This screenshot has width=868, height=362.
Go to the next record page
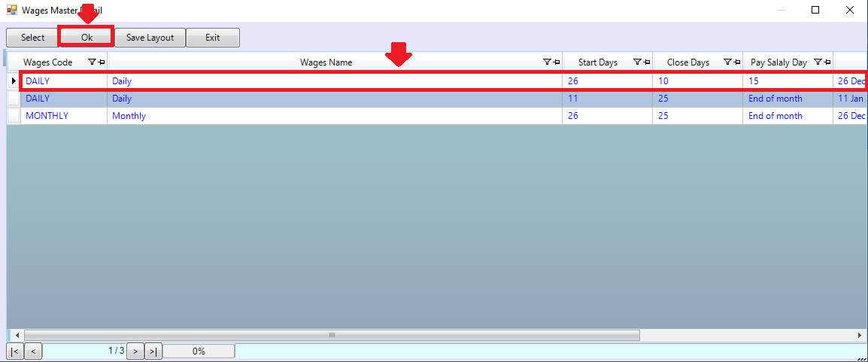135,351
